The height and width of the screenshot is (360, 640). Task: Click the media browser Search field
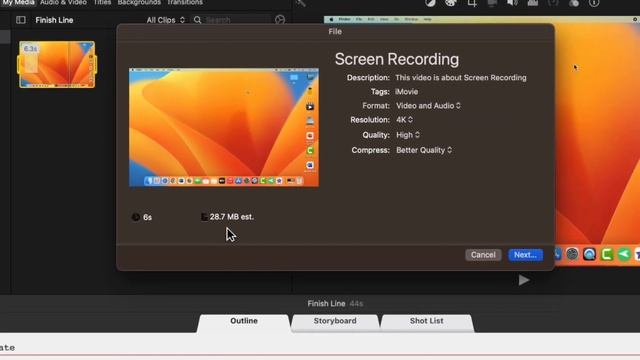click(231, 20)
